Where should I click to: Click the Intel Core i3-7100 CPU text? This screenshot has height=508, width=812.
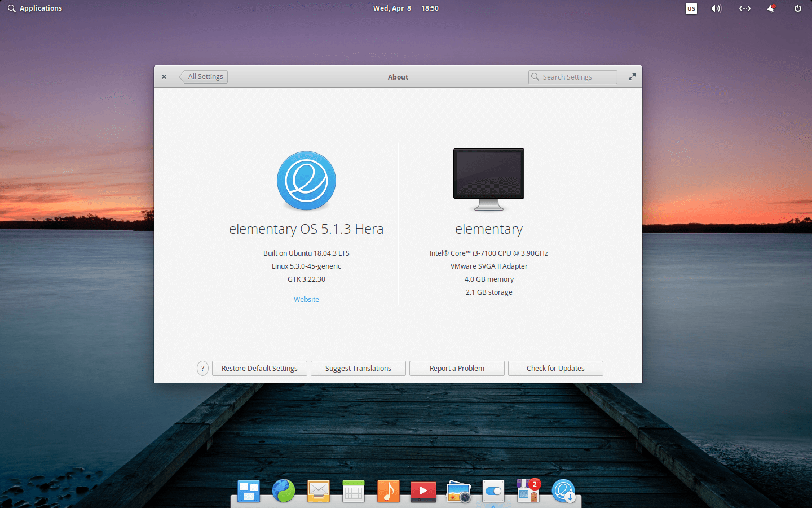pos(489,253)
